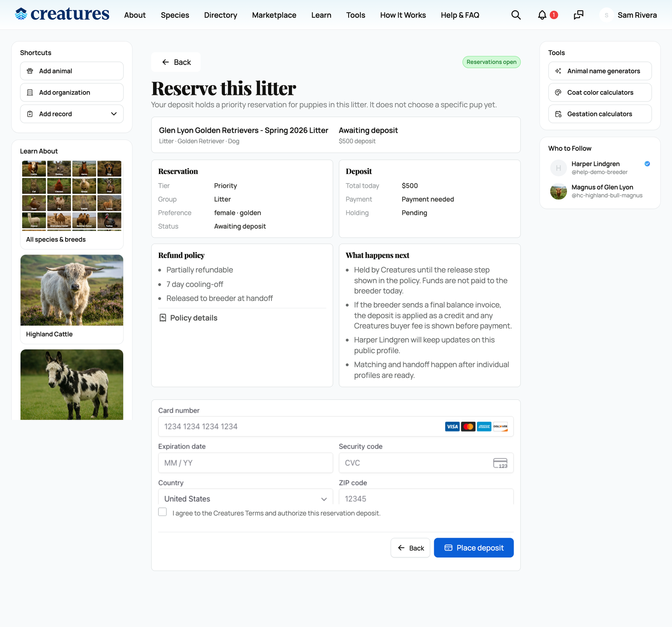Click the Add organization shortcut
The height and width of the screenshot is (627, 672).
point(72,92)
